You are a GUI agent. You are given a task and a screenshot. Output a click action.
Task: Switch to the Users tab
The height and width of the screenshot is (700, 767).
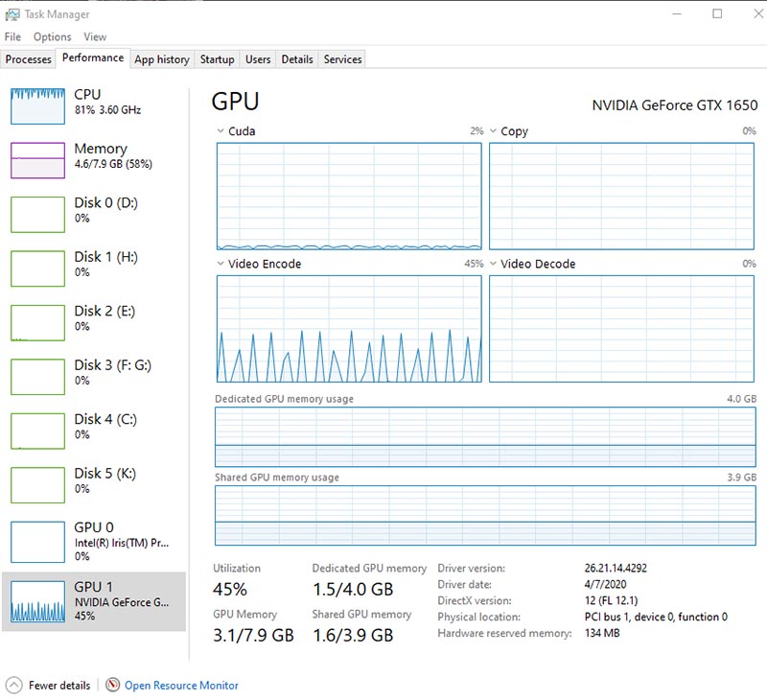click(258, 59)
